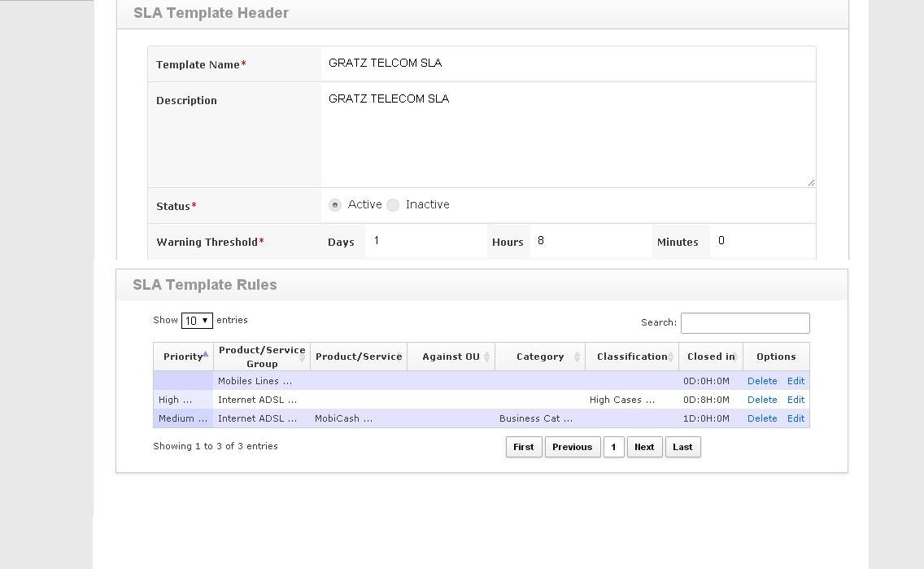Sort by Classification column
The width and height of the screenshot is (924, 569).
632,356
